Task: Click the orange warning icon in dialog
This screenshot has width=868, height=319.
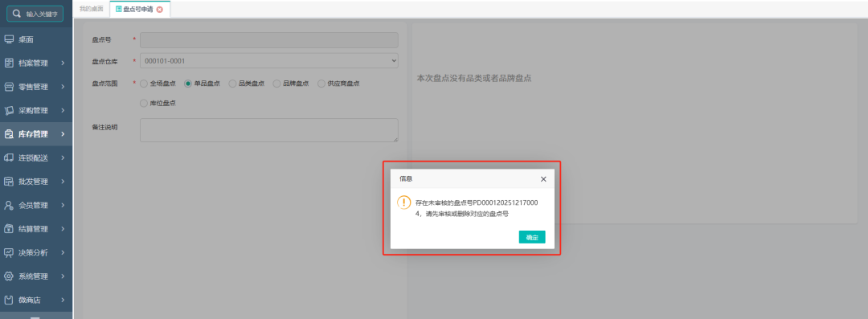Action: 404,202
